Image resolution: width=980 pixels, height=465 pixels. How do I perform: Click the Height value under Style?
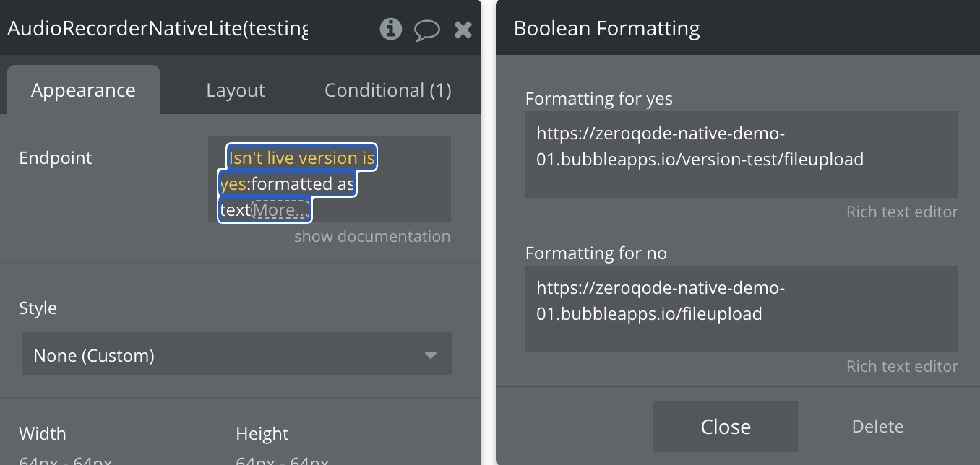point(282,460)
